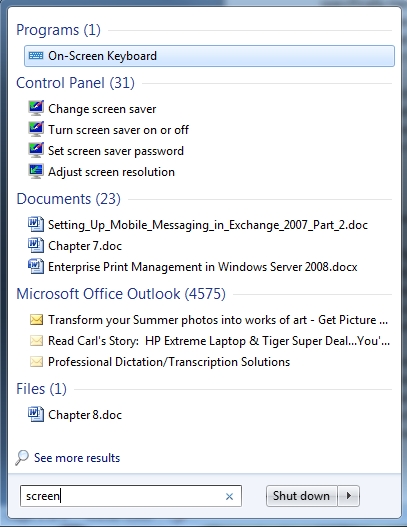Clear the search box with the X
This screenshot has height=527, width=407.
[x=229, y=496]
